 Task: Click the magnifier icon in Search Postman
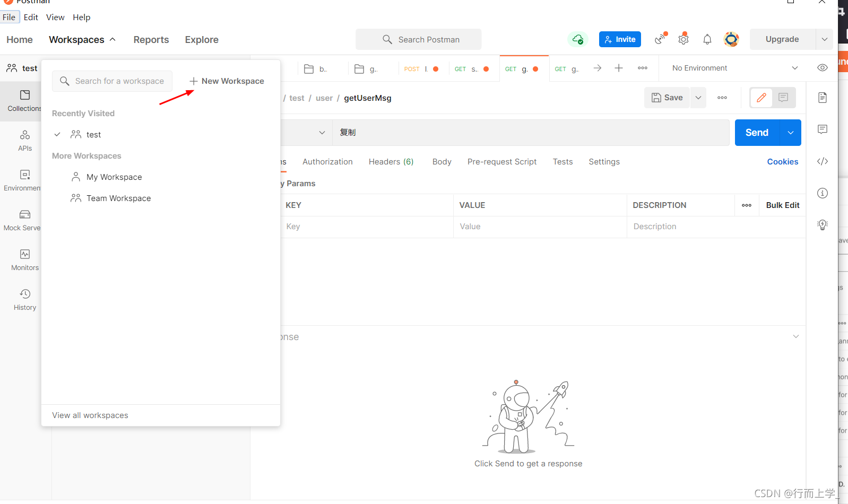coord(387,40)
